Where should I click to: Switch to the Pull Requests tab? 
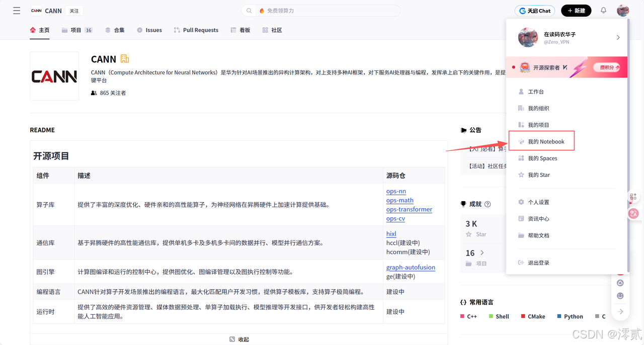[196, 30]
